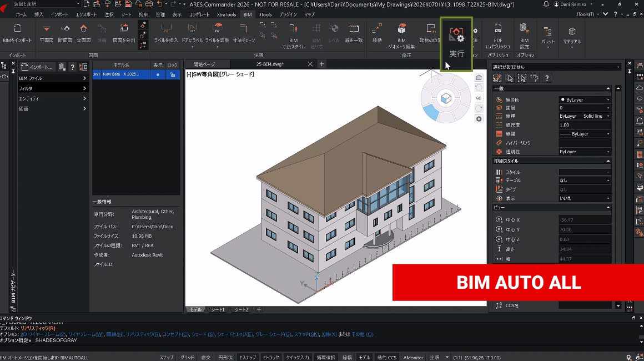This screenshot has height=361, width=644.
Task: Click the ワイヤフレーム(W) option in command window
Action: tap(85, 334)
